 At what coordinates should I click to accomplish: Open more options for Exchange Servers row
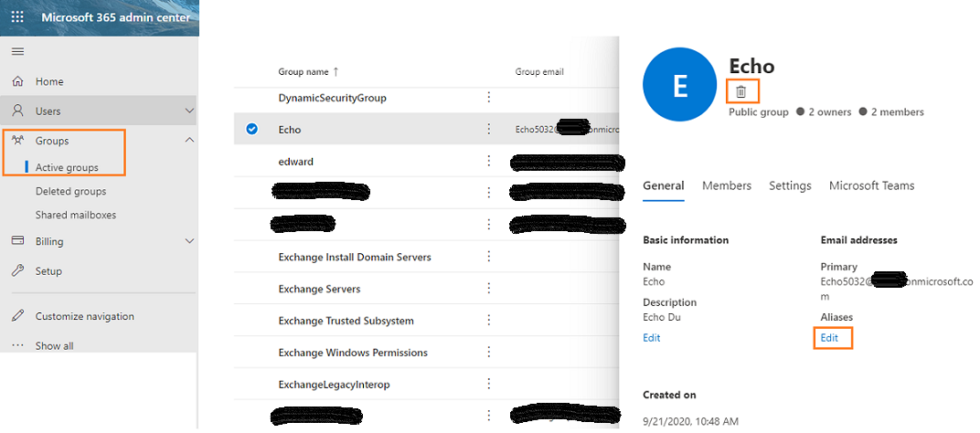click(489, 289)
